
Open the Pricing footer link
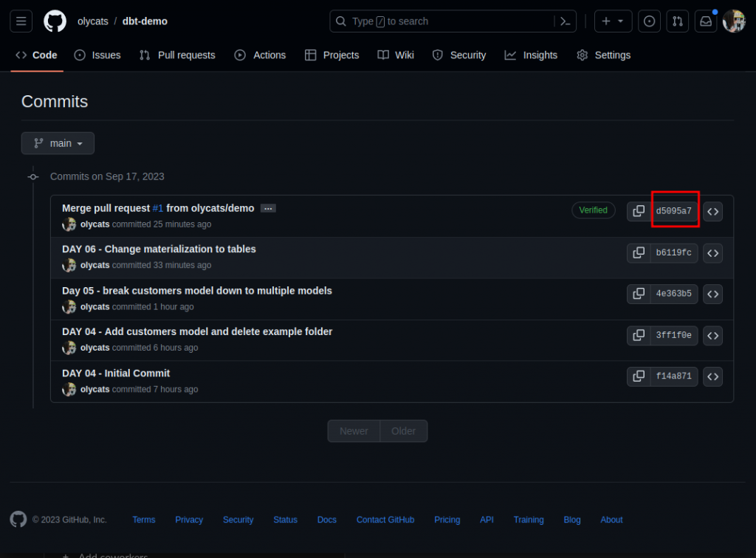447,520
